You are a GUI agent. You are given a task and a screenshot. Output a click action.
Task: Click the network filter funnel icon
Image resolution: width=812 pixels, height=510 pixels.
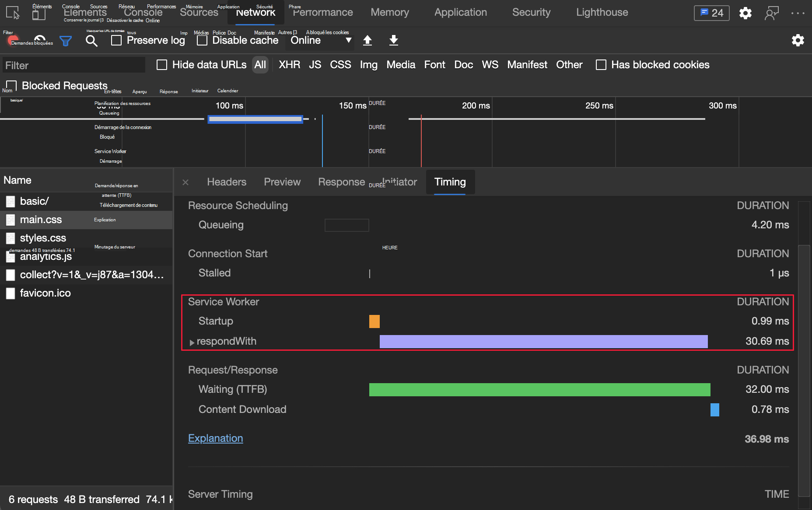pyautogui.click(x=66, y=41)
